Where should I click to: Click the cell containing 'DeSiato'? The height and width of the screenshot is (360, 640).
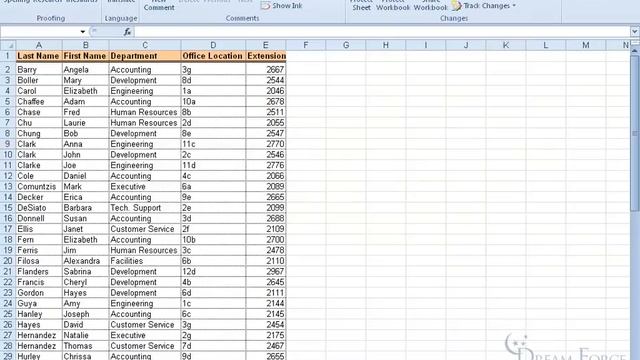(39, 208)
